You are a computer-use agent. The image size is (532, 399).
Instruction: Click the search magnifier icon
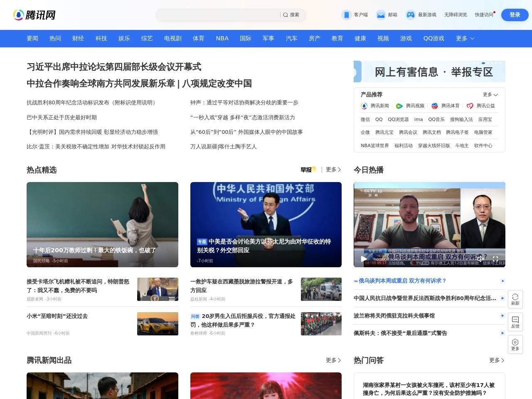coord(286,15)
